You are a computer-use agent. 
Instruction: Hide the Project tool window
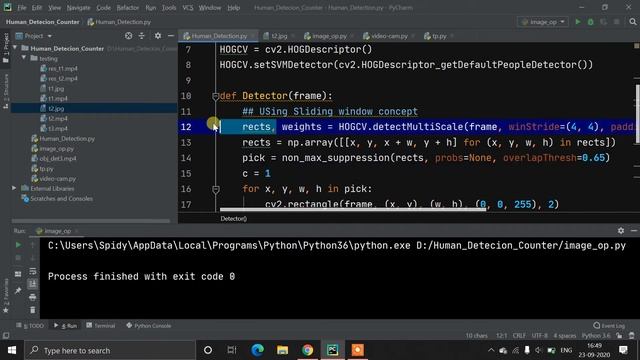[x=171, y=36]
